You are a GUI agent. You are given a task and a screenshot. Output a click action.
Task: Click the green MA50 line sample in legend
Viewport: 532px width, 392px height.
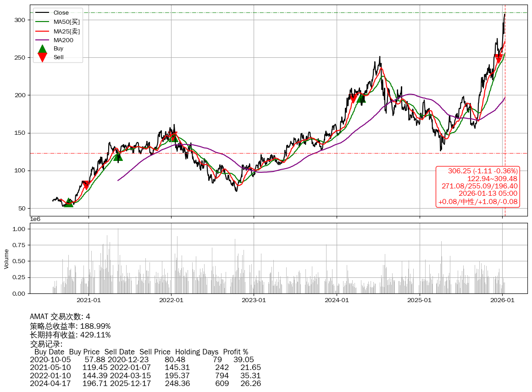(42, 22)
